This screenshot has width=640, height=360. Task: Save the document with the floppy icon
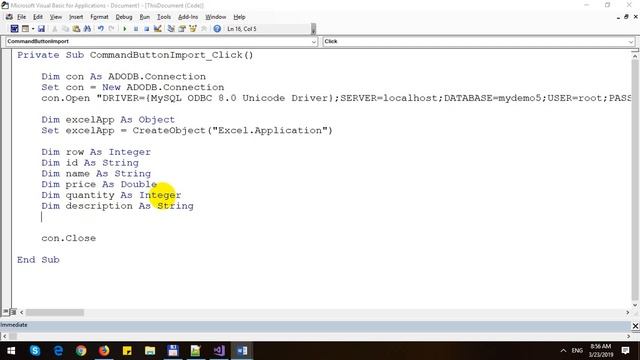click(x=41, y=29)
